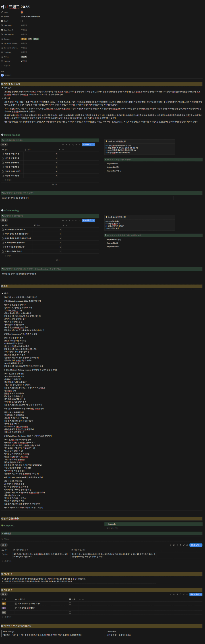The image size is (205, 644).
Task: Open dropdown arrow beside Before Reading 새로 만들기
Action: click(93, 145)
